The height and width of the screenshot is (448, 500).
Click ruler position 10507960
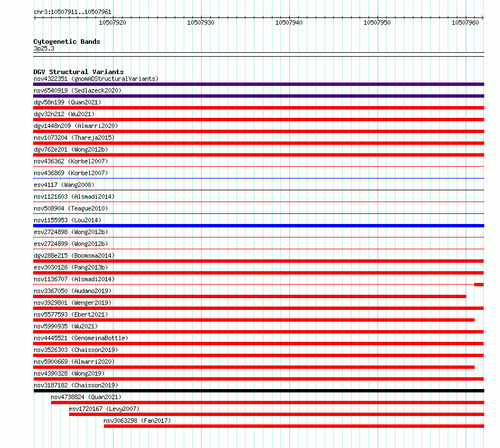[x=465, y=22]
